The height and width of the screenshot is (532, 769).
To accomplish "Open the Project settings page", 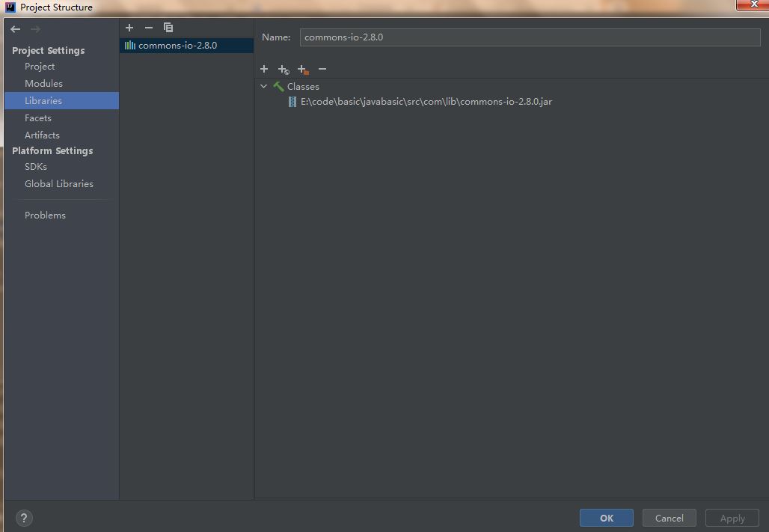I will pos(40,67).
